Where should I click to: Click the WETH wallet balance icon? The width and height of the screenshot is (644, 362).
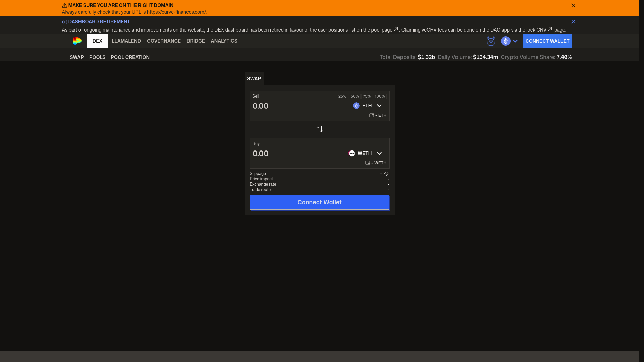[368, 163]
